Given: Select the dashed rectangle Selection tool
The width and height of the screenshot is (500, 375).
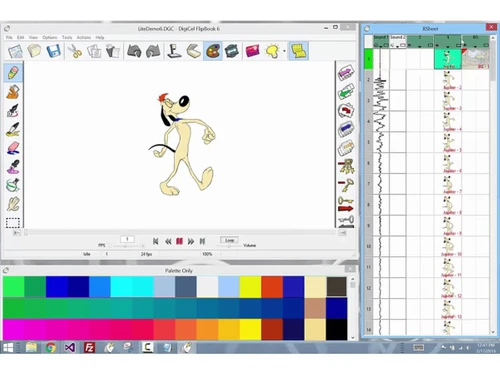Looking at the screenshot, I should click(13, 222).
